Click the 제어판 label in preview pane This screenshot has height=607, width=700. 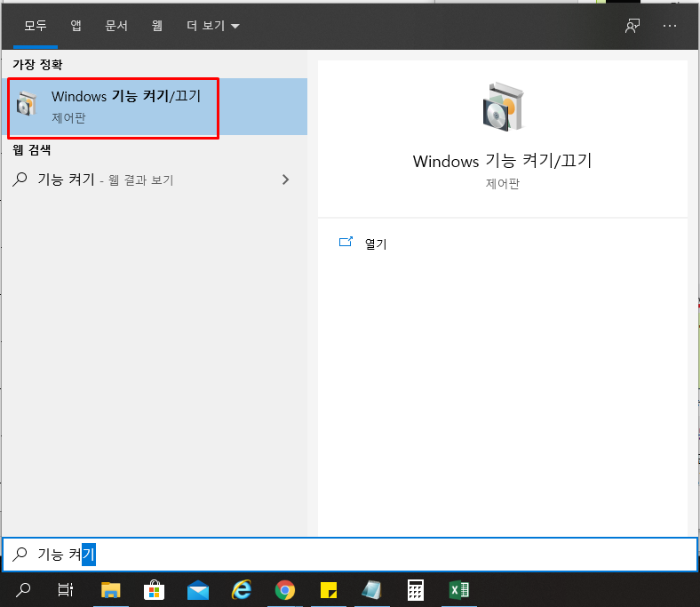(x=503, y=184)
